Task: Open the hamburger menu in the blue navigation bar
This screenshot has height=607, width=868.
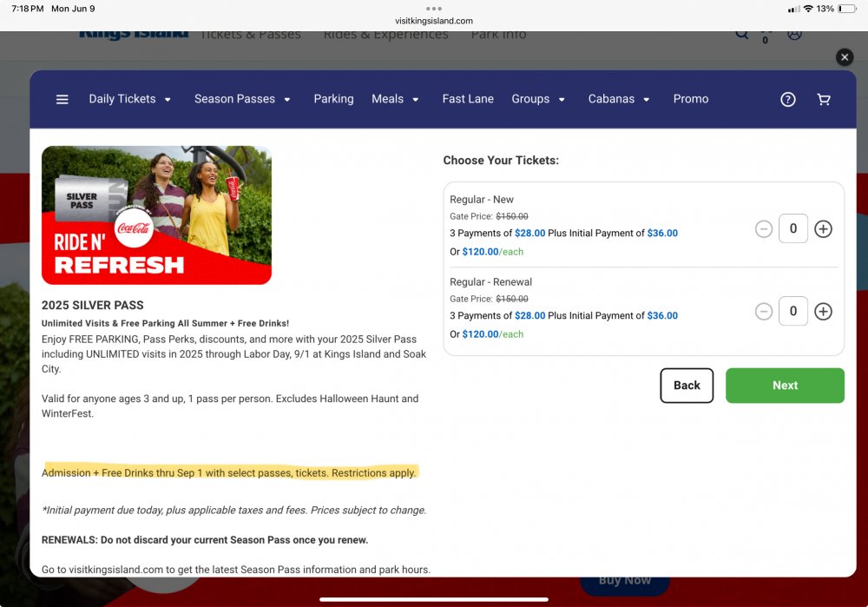Action: tap(62, 99)
